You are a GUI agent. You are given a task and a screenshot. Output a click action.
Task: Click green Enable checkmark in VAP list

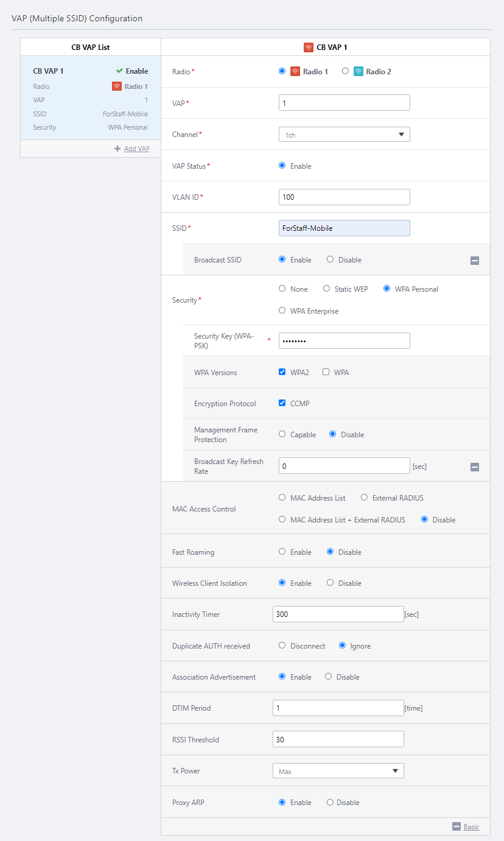click(119, 71)
